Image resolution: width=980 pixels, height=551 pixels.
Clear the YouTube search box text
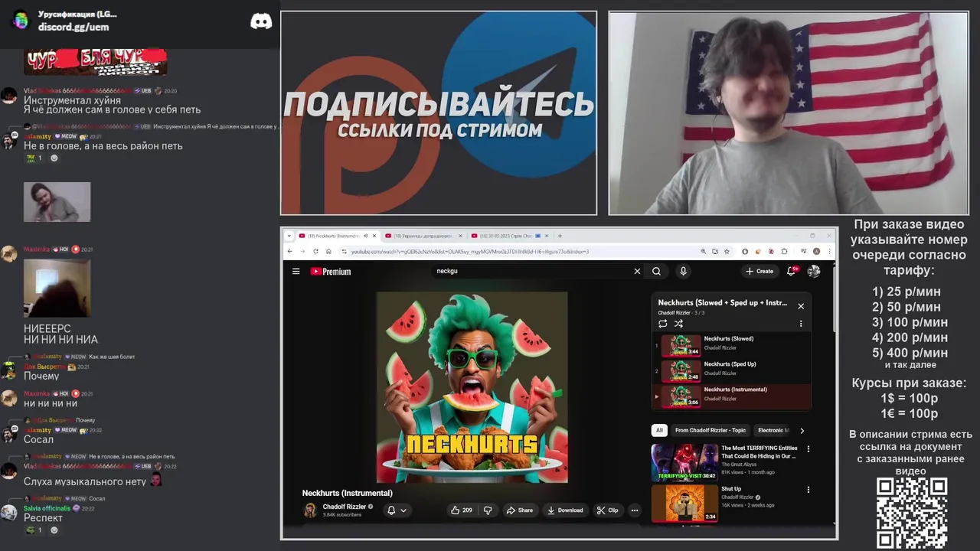[637, 271]
